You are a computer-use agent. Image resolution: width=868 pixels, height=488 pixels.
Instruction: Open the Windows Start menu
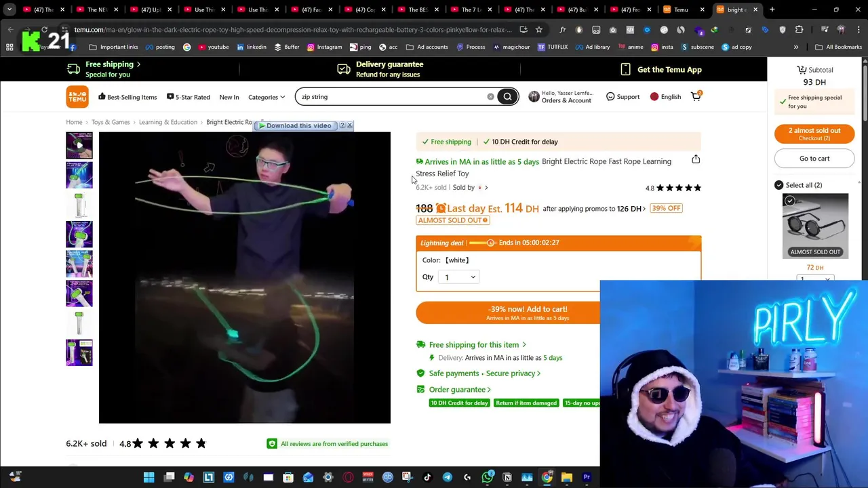149,478
